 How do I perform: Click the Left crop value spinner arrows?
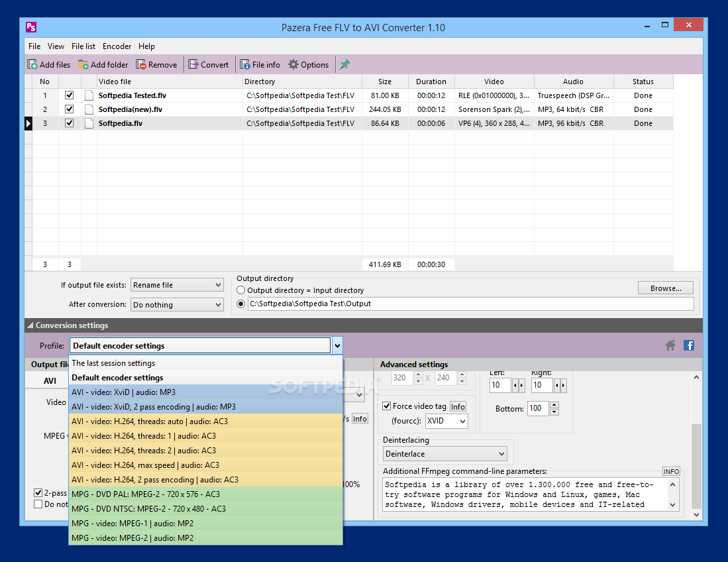(x=518, y=385)
